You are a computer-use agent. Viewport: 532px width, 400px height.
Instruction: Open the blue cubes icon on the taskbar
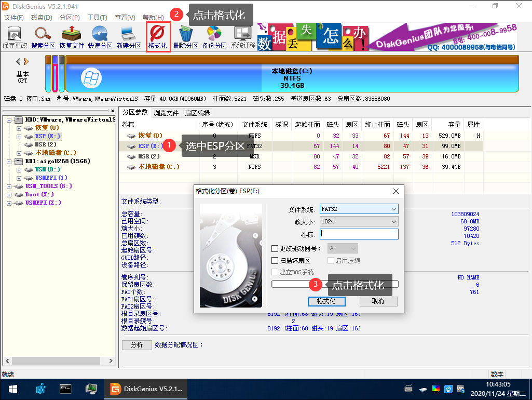(40, 389)
